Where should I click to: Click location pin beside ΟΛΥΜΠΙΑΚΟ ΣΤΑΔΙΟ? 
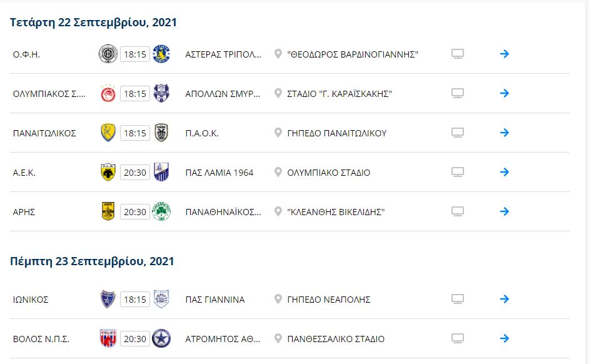(x=278, y=172)
